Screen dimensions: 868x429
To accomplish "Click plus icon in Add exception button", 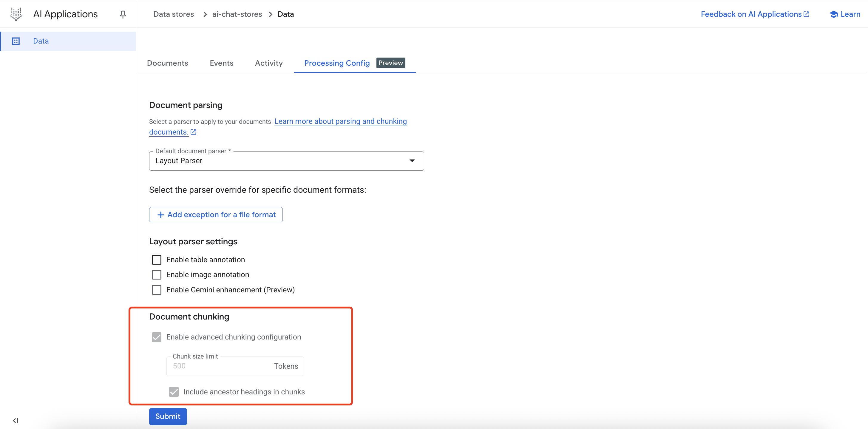I will (x=161, y=215).
